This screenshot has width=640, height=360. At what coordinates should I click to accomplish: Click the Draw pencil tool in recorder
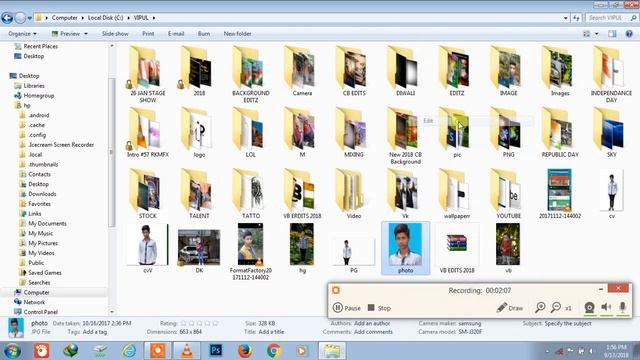(x=509, y=308)
